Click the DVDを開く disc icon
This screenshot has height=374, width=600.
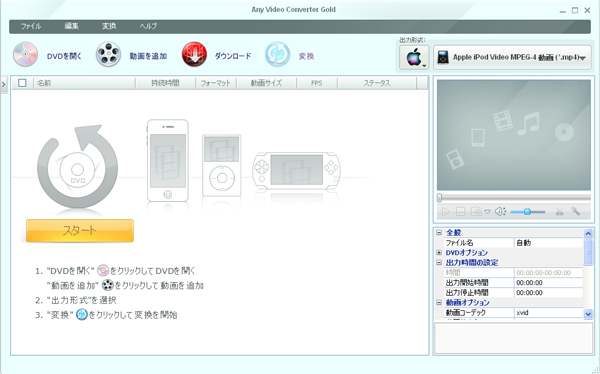[26, 55]
